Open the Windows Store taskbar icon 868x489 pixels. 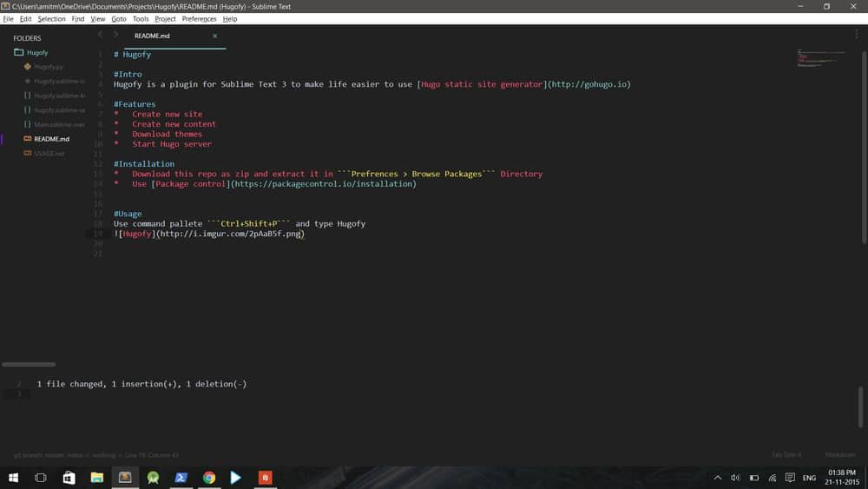coord(69,478)
